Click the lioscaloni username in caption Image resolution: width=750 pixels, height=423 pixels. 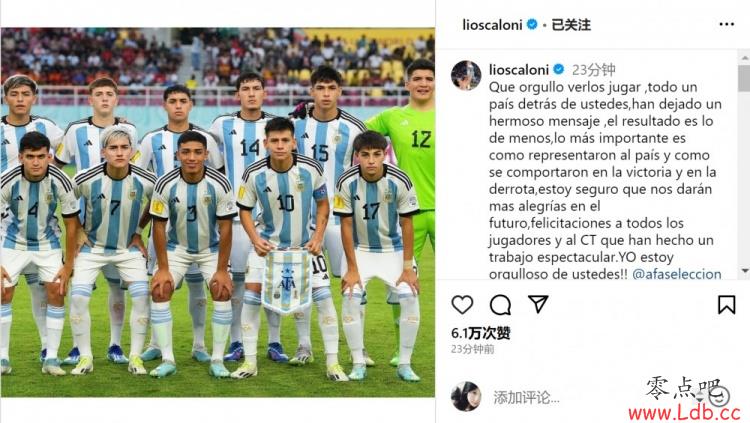click(x=518, y=70)
